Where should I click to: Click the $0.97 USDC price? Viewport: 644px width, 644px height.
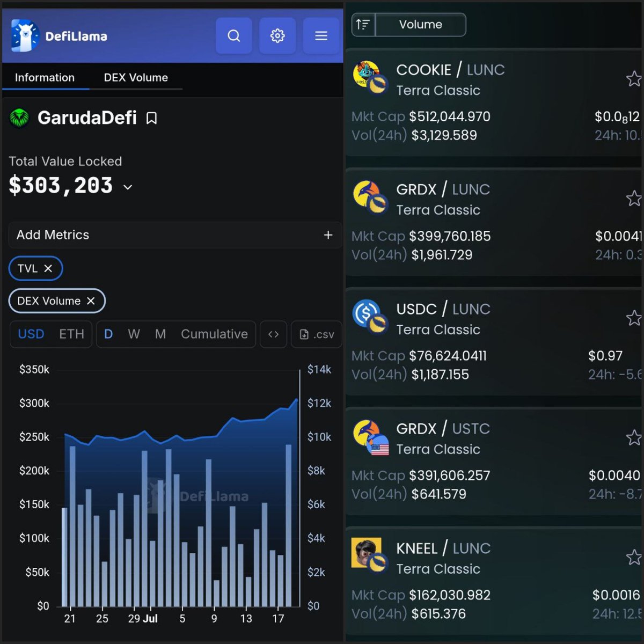605,356
